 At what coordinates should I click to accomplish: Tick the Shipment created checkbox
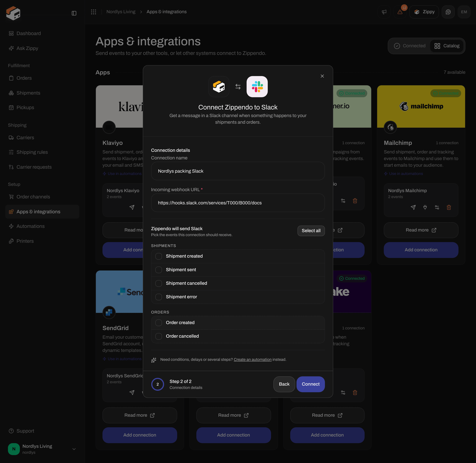pyautogui.click(x=159, y=256)
